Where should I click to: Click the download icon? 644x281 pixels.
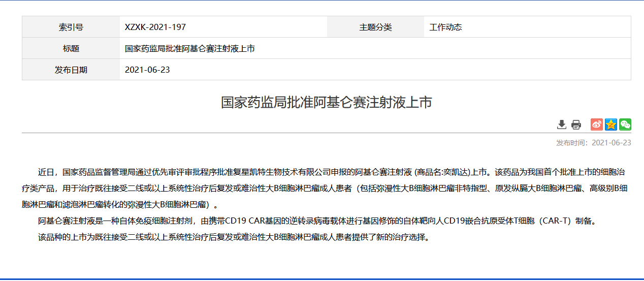(562, 124)
